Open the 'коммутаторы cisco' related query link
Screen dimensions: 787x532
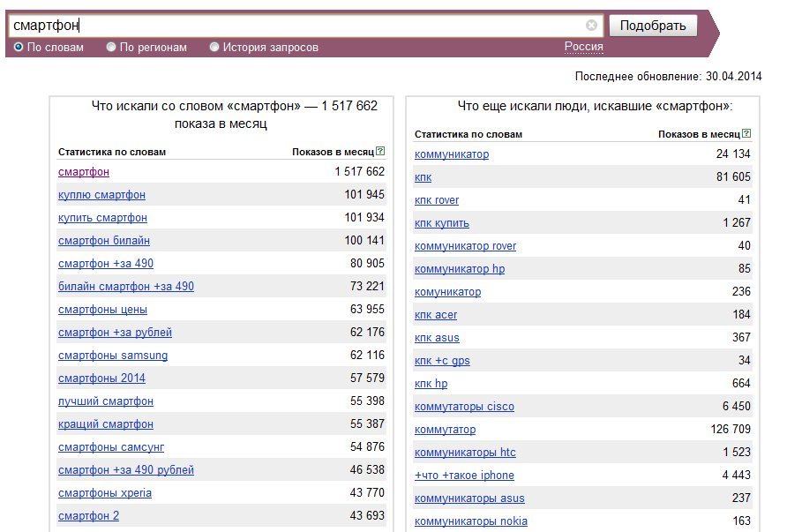pyautogui.click(x=464, y=407)
